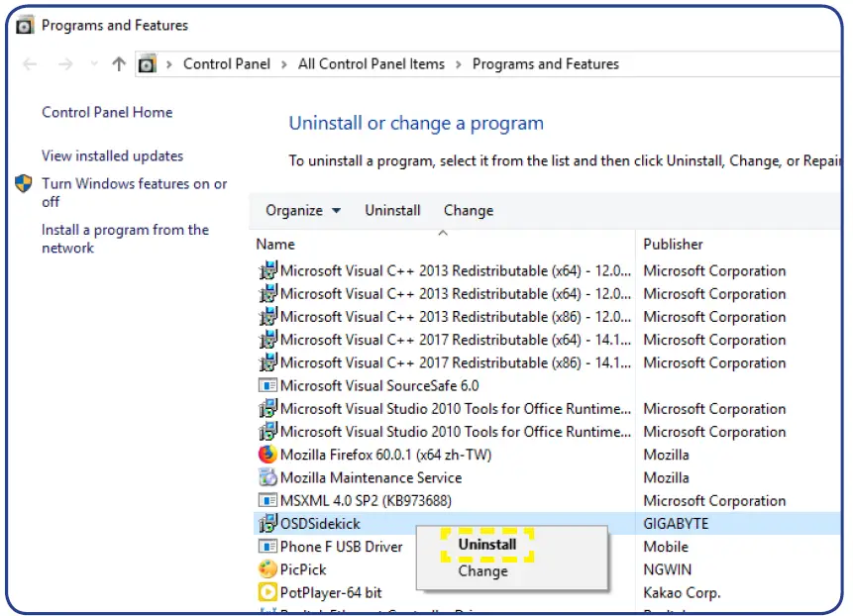
Task: Choose Uninstall from the context menu
Action: point(486,545)
